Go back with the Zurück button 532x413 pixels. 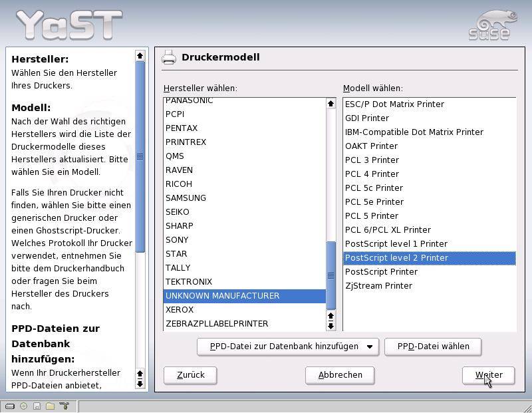[x=190, y=375]
